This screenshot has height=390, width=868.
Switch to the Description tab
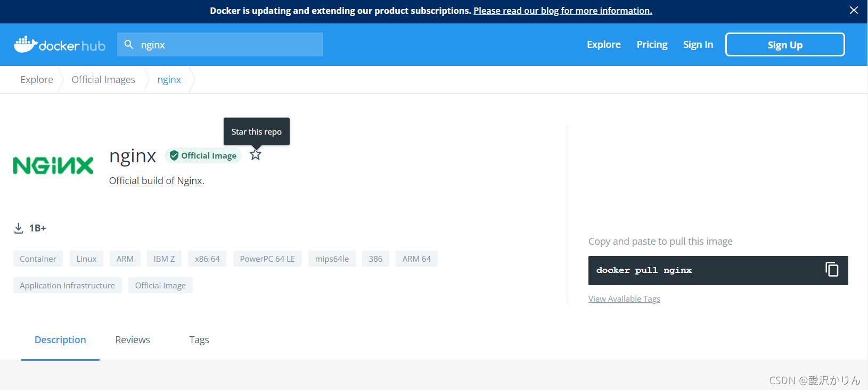[x=60, y=340]
